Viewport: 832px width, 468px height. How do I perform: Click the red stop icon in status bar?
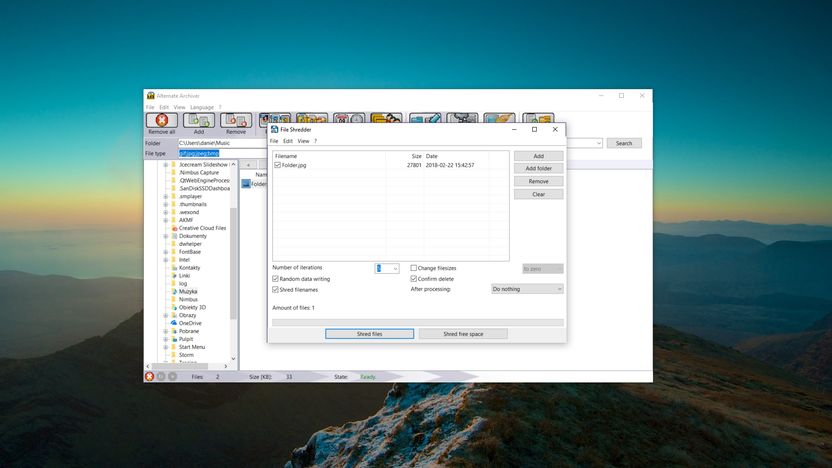point(150,376)
